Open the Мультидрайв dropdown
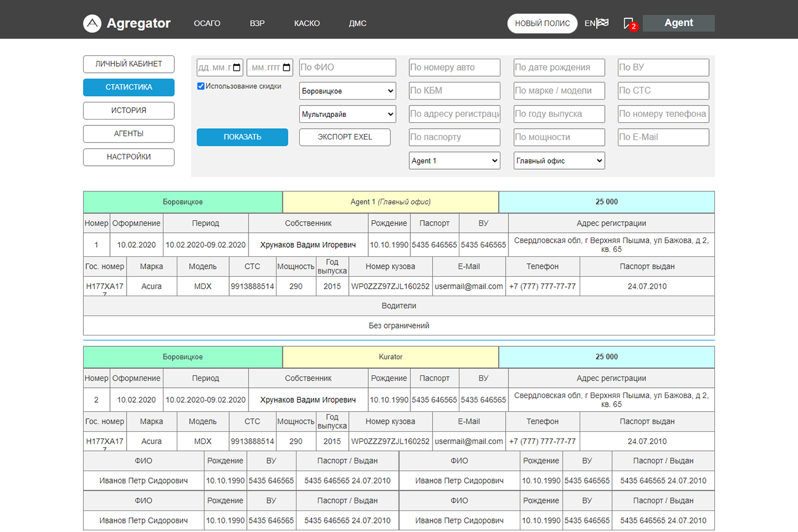The width and height of the screenshot is (798, 532). tap(347, 114)
